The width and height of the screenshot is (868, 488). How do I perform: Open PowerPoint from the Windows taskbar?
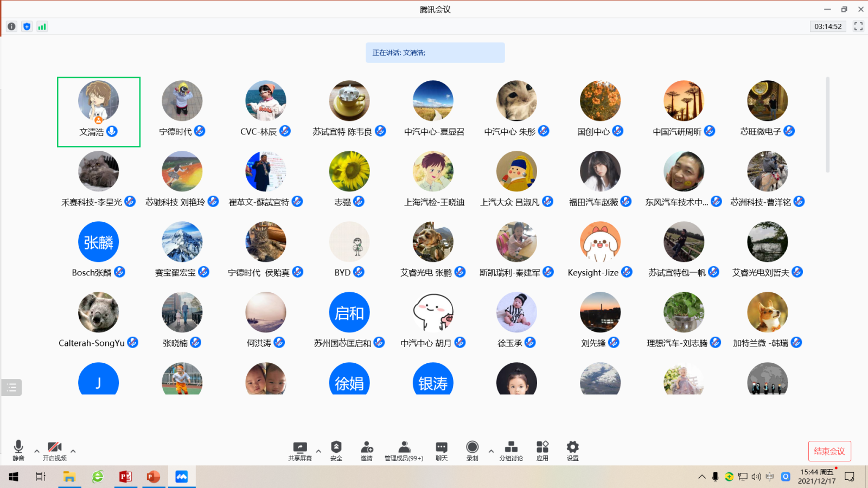pos(154,477)
